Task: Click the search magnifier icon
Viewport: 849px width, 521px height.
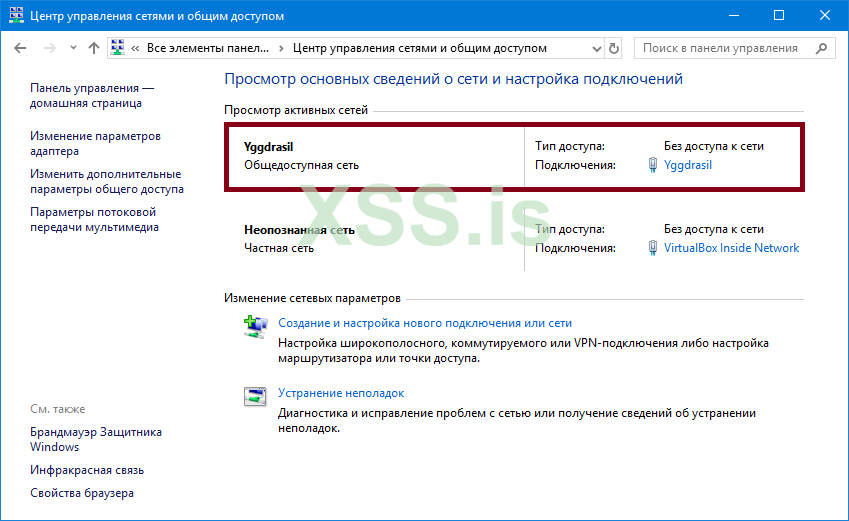Action: click(x=821, y=48)
